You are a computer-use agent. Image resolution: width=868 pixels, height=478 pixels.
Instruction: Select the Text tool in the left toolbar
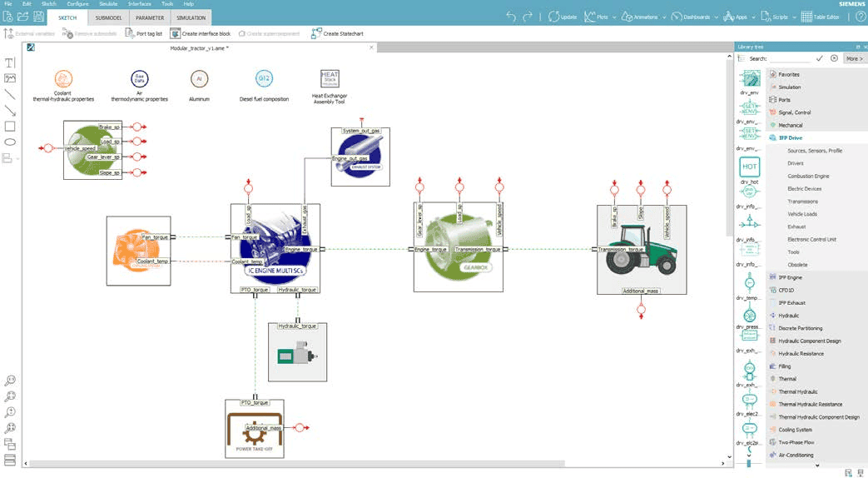point(10,63)
